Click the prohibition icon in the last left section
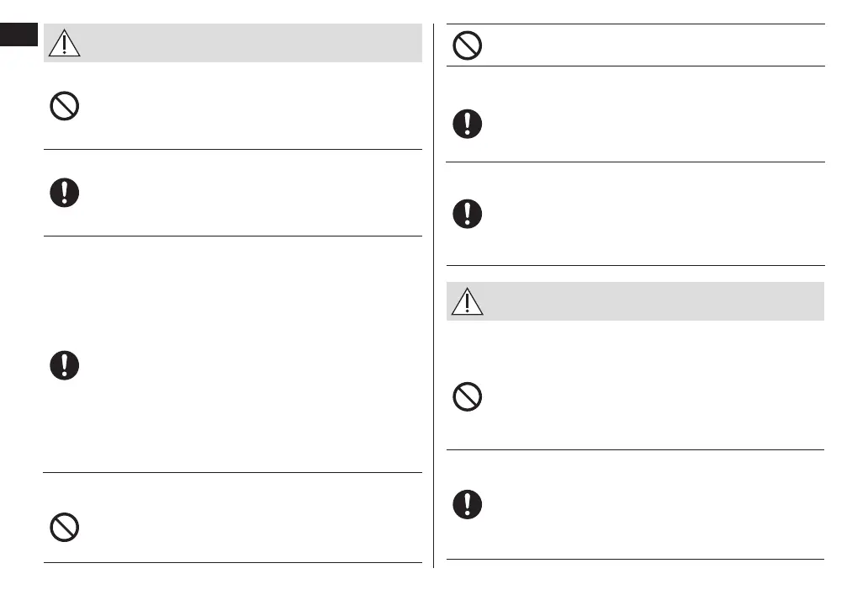This screenshot has height=611, width=868. click(65, 527)
